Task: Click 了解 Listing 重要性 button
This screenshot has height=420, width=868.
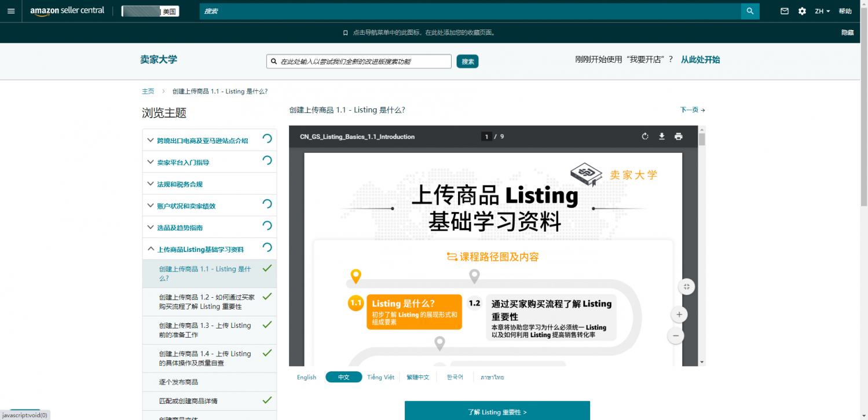Action: point(497,411)
